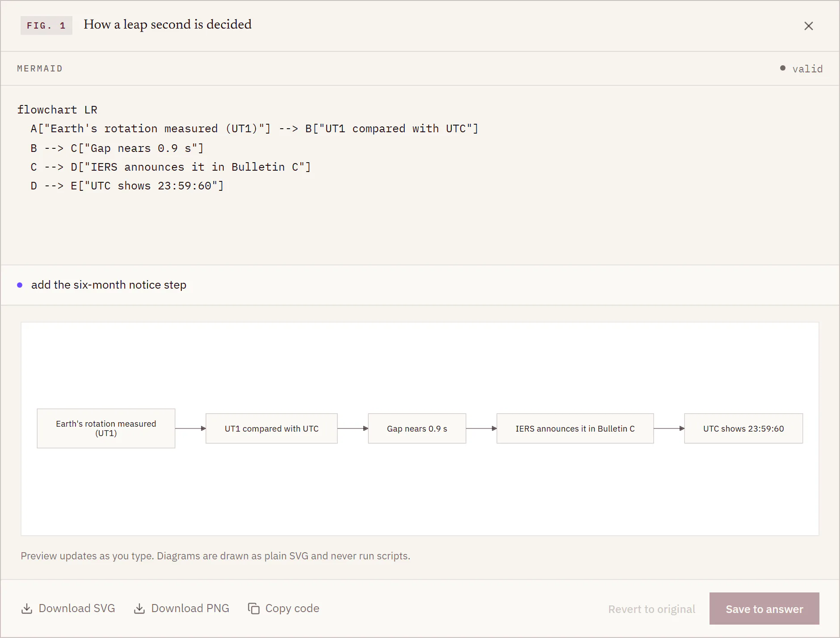Select the 'IERS announces it in Bulletin C' node
Screen dimensions: 840x638
tap(575, 428)
